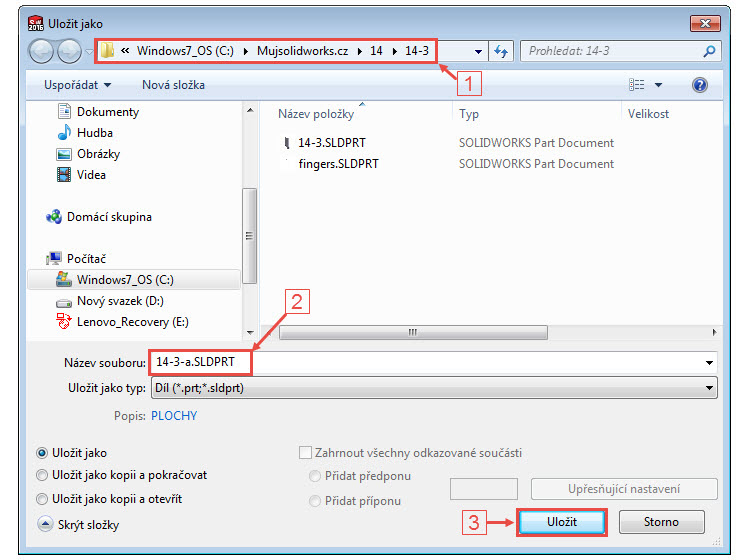The width and height of the screenshot is (750, 560).
Task: Click the Windows7_OS (C:) drive icon
Action: [x=64, y=279]
